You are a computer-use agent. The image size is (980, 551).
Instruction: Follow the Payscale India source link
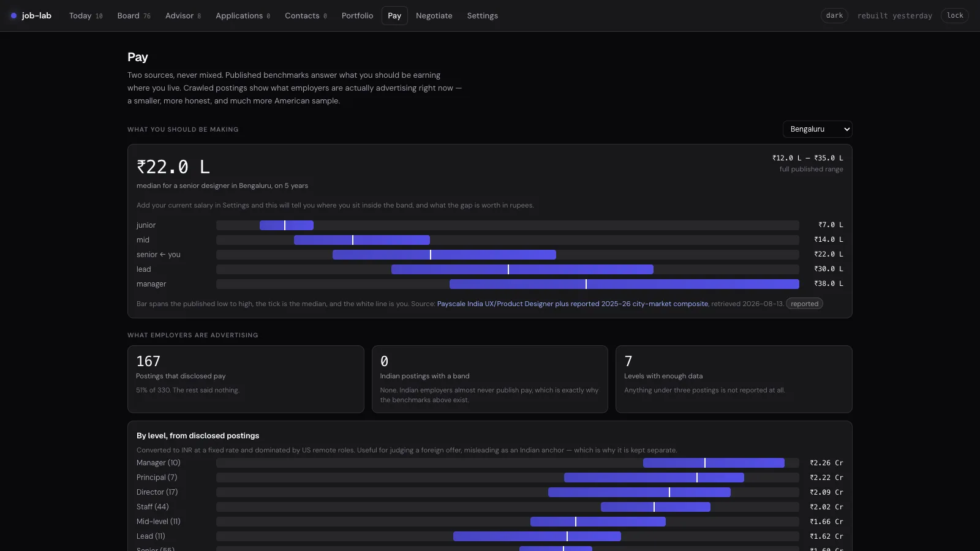(x=573, y=304)
